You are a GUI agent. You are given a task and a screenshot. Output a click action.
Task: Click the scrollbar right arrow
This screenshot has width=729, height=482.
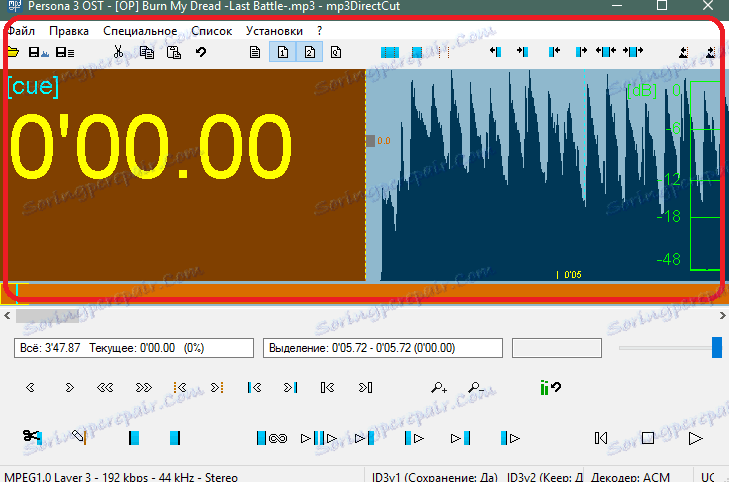coord(722,316)
